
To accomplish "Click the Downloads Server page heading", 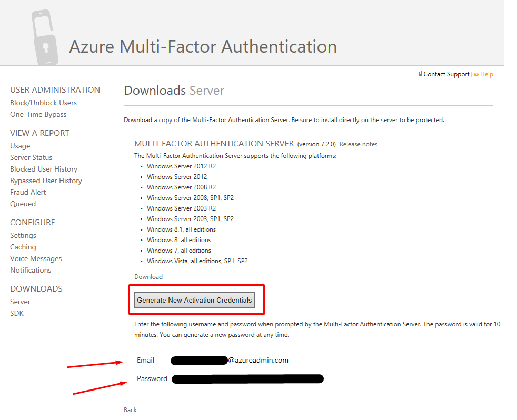I will pos(174,91).
